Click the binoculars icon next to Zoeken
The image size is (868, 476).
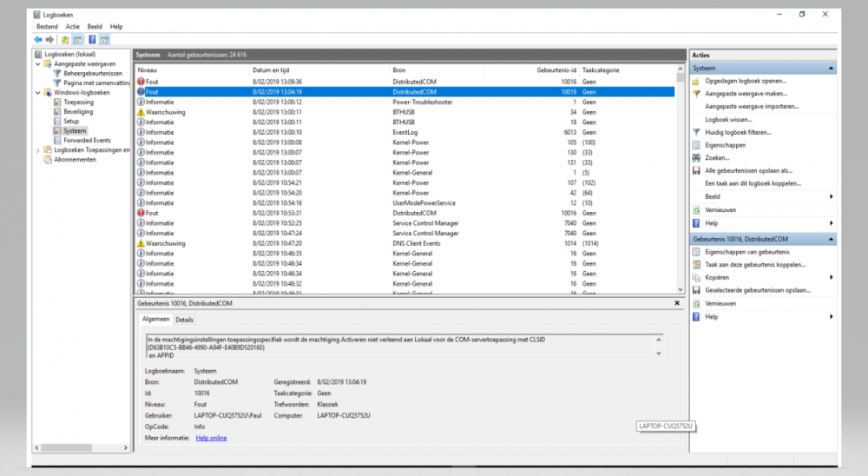[x=696, y=158]
